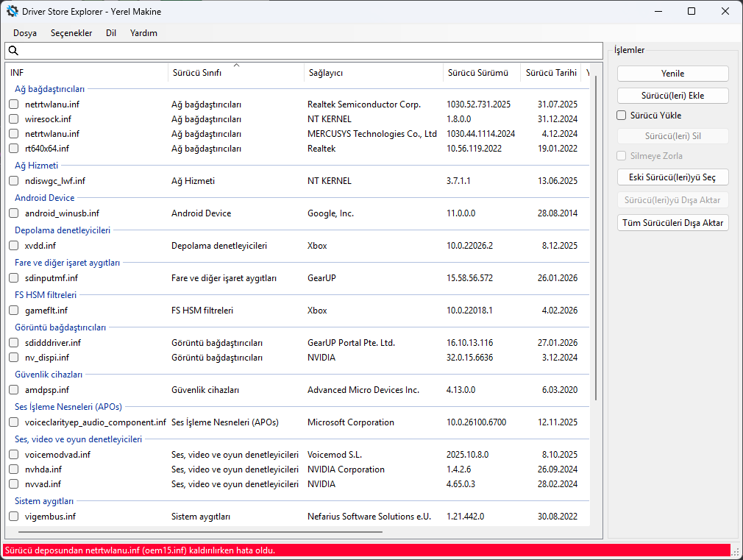Select date cell 28.08.2014
743x560 pixels.
558,213
